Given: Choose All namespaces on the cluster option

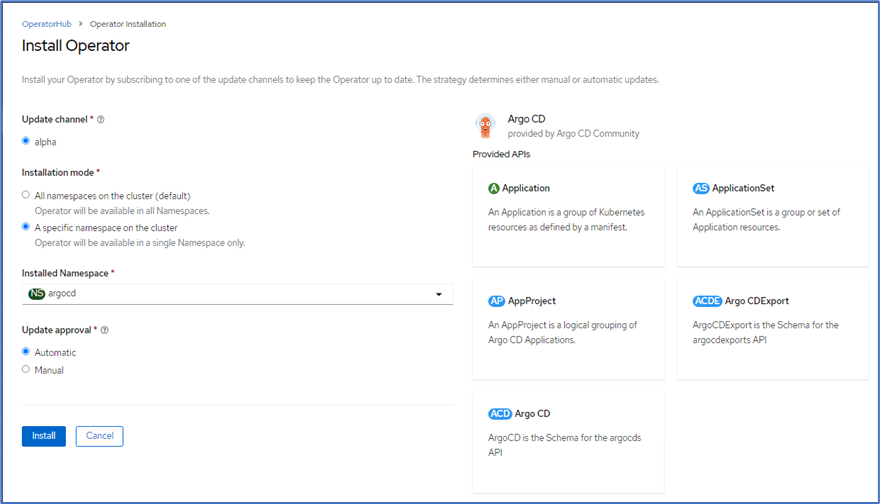Looking at the screenshot, I should click(x=26, y=195).
